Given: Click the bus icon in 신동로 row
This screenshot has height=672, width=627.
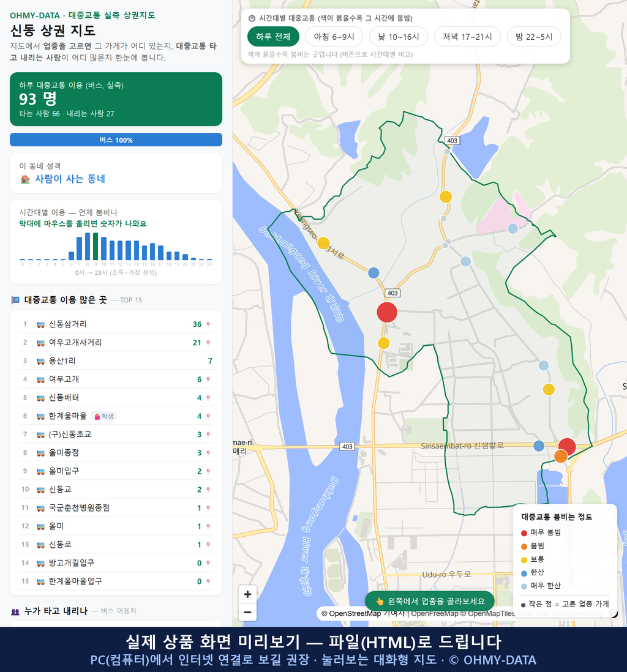Looking at the screenshot, I should click(x=41, y=545).
